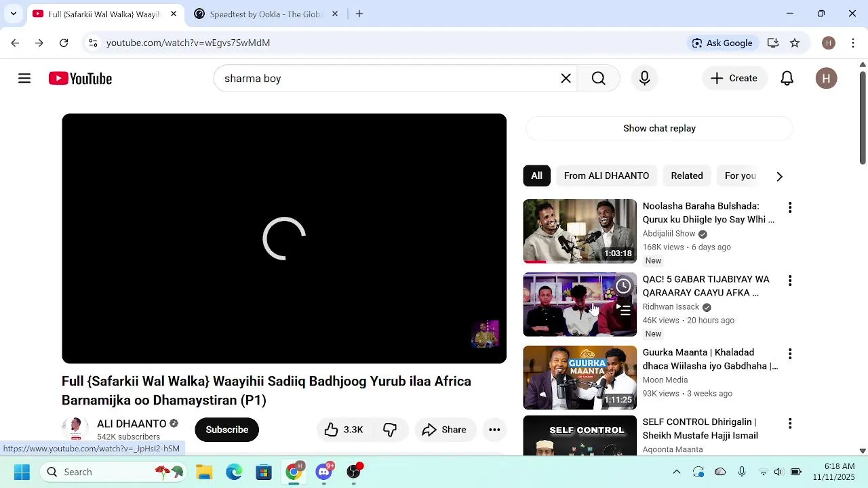Reload the page
This screenshot has width=868, height=488.
64,43
